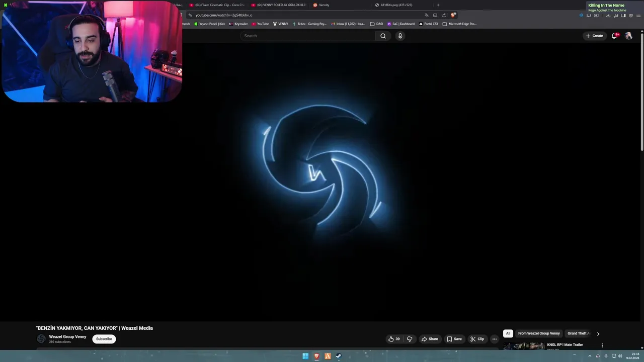The image size is (644, 362).
Task: Subscribe to Weazel Group Venny
Action: [x=104, y=339]
